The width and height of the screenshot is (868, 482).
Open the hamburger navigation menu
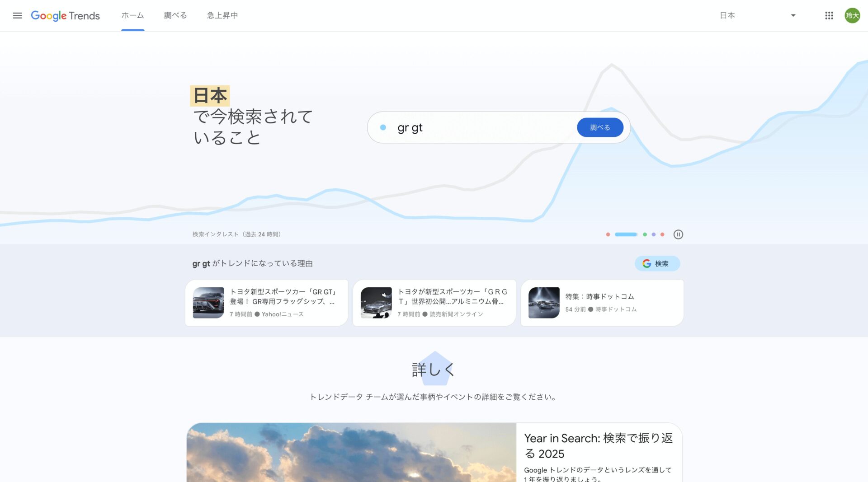(x=17, y=15)
